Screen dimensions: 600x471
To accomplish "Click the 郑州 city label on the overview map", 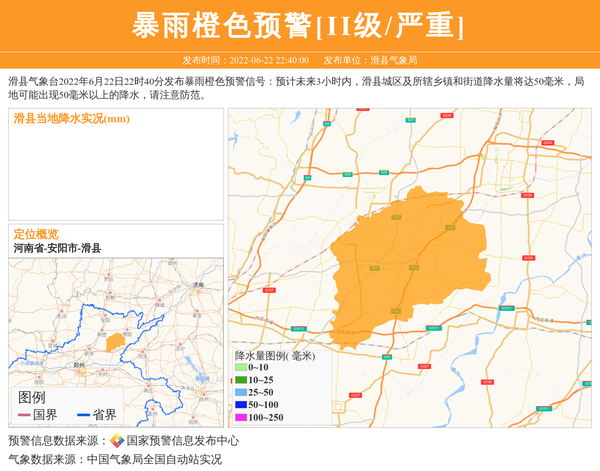I will [x=78, y=367].
